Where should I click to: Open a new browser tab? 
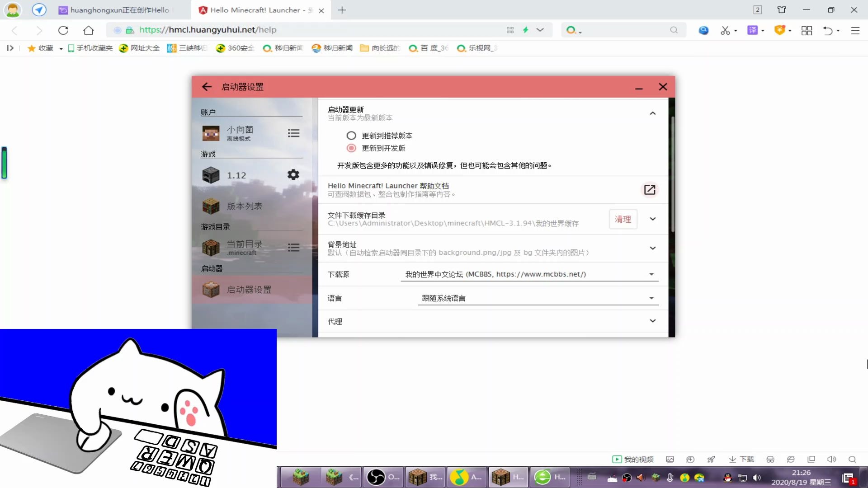[342, 10]
